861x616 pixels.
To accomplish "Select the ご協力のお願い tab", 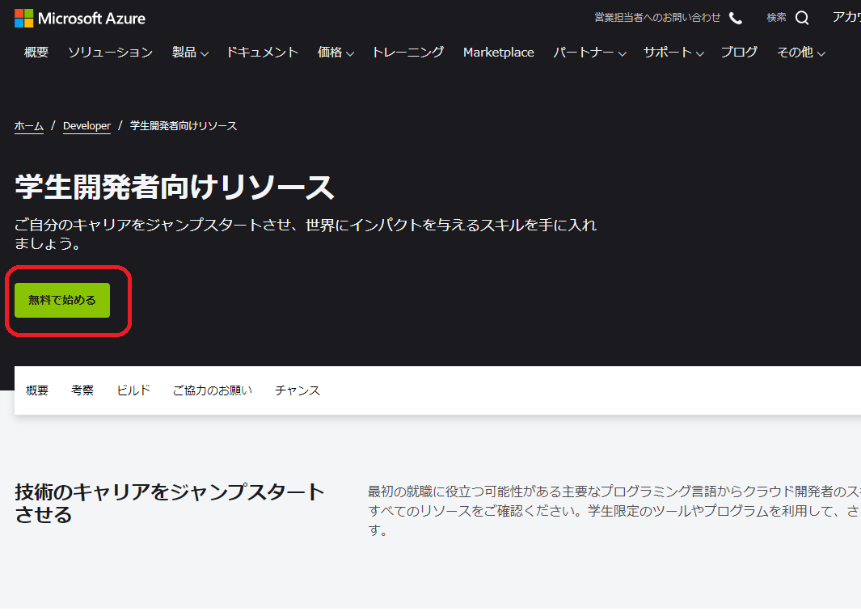I will [x=213, y=390].
